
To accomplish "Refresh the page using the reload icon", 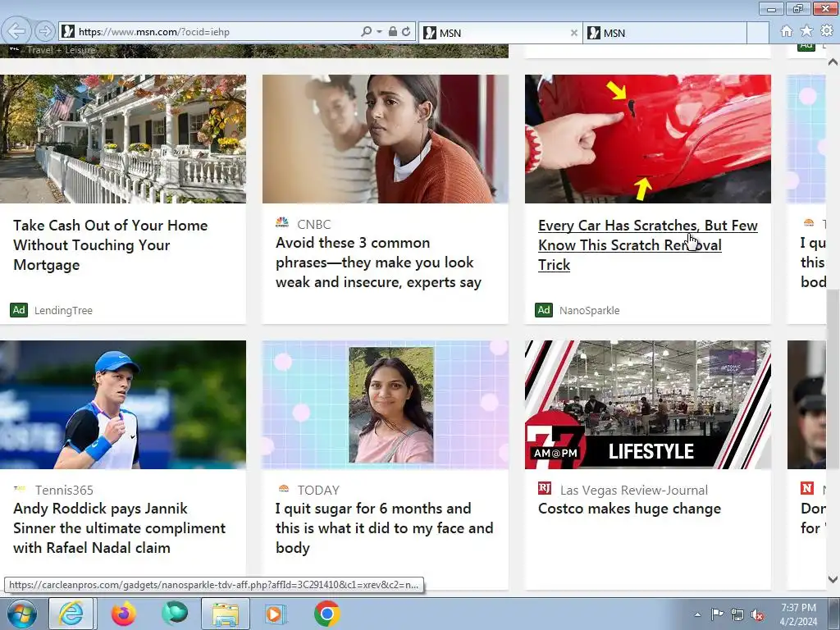I will point(406,32).
